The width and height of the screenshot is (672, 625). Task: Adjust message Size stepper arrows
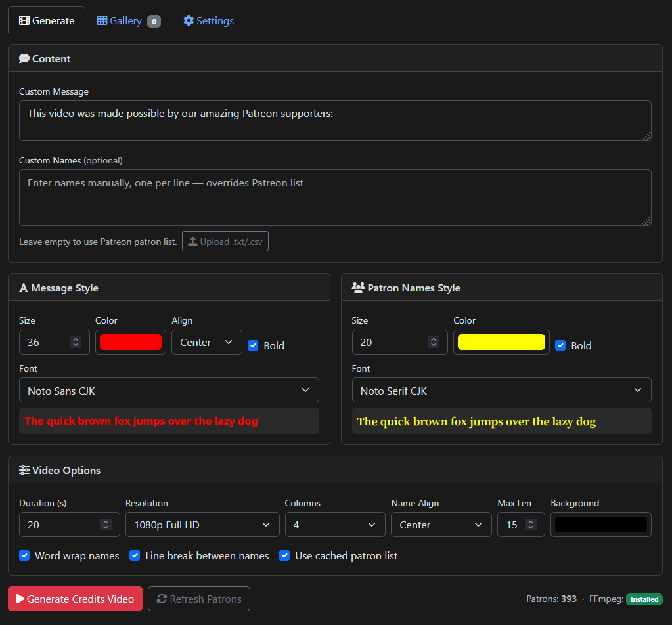pyautogui.click(x=76, y=342)
